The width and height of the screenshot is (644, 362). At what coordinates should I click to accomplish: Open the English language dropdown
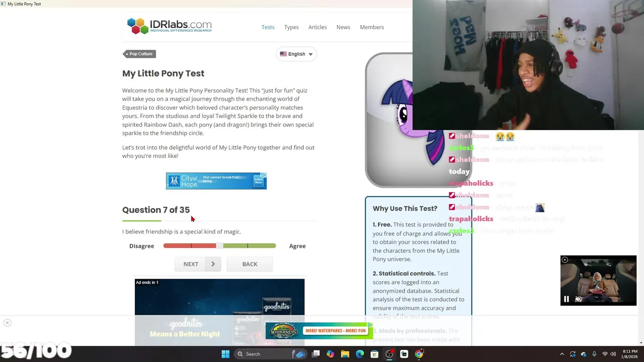click(296, 54)
